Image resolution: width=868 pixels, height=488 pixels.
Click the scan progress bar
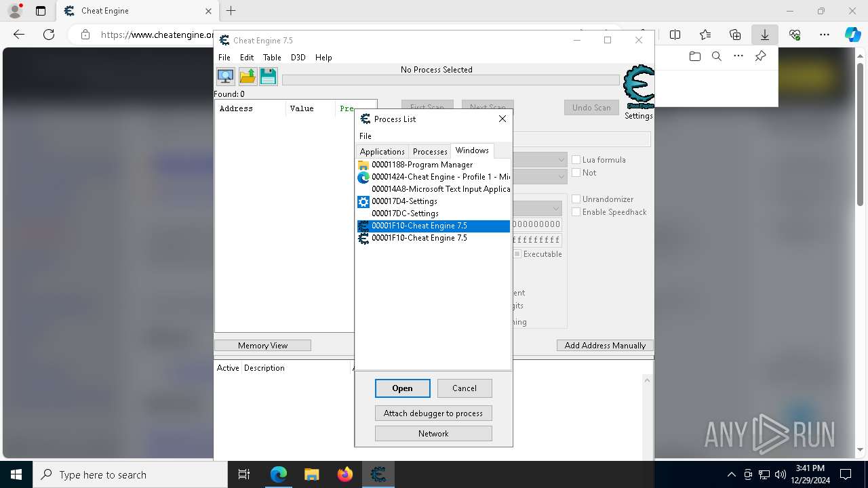[x=451, y=80]
